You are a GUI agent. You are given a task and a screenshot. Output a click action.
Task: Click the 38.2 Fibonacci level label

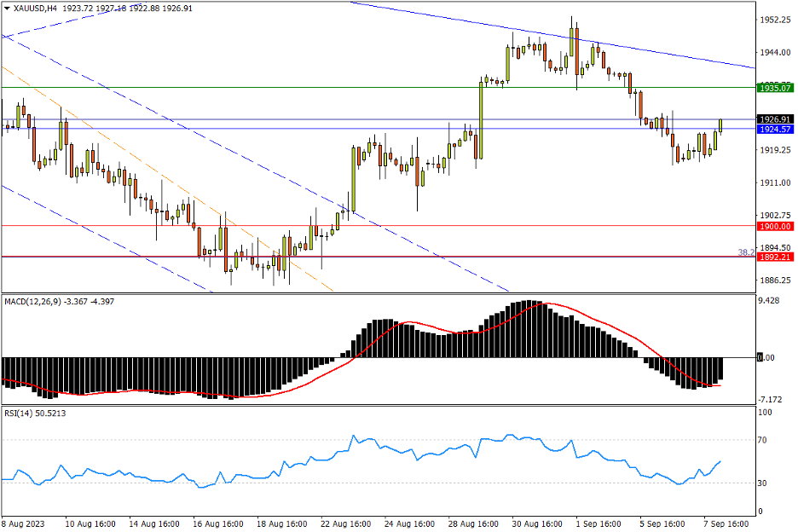point(744,252)
